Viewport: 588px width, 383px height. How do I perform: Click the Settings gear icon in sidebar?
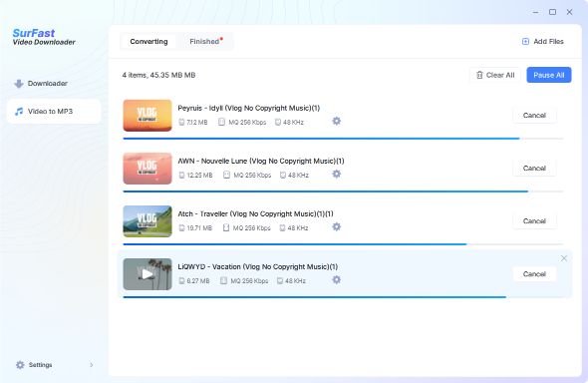coord(20,365)
